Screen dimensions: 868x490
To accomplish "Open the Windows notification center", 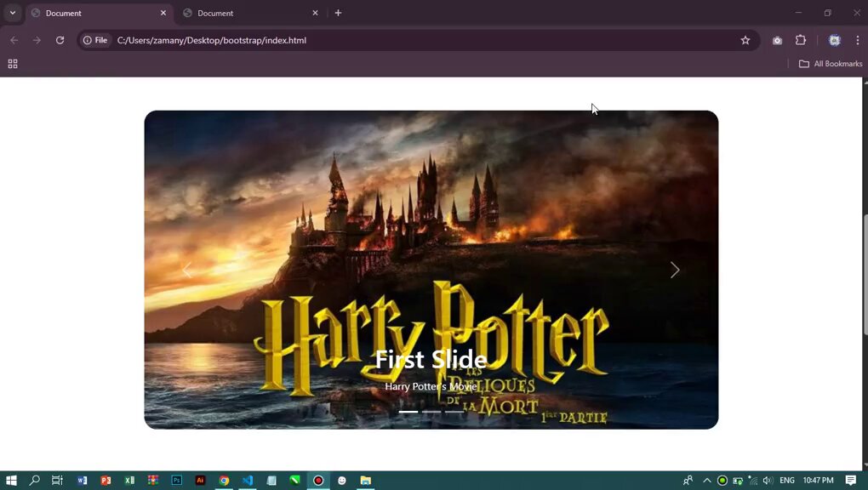I will click(851, 480).
